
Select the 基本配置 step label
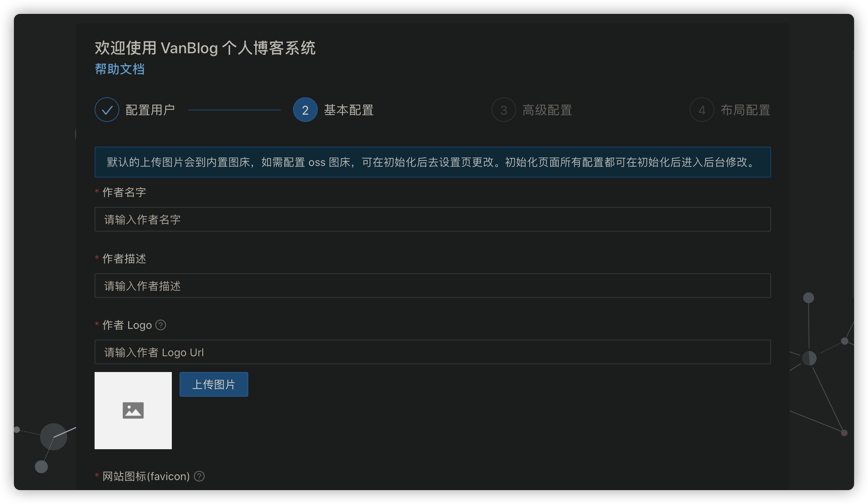[349, 110]
